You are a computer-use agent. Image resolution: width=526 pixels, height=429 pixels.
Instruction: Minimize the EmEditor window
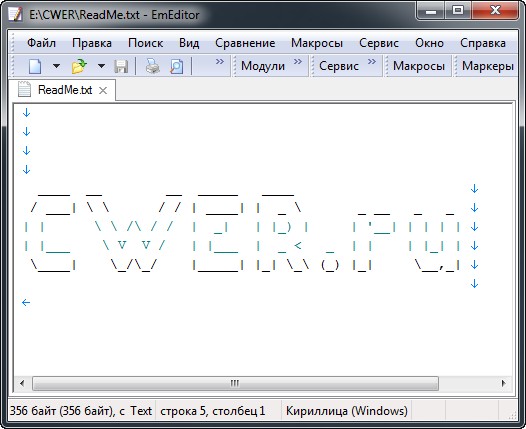[x=430, y=11]
